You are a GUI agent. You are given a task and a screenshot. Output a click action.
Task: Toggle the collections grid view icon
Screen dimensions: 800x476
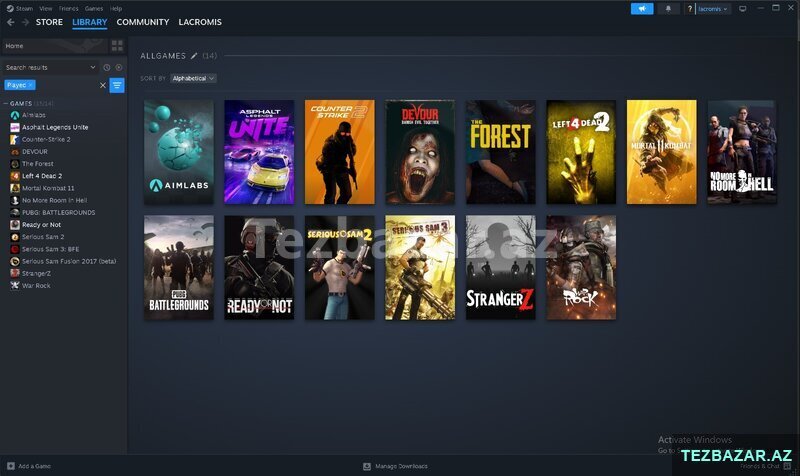(x=117, y=46)
